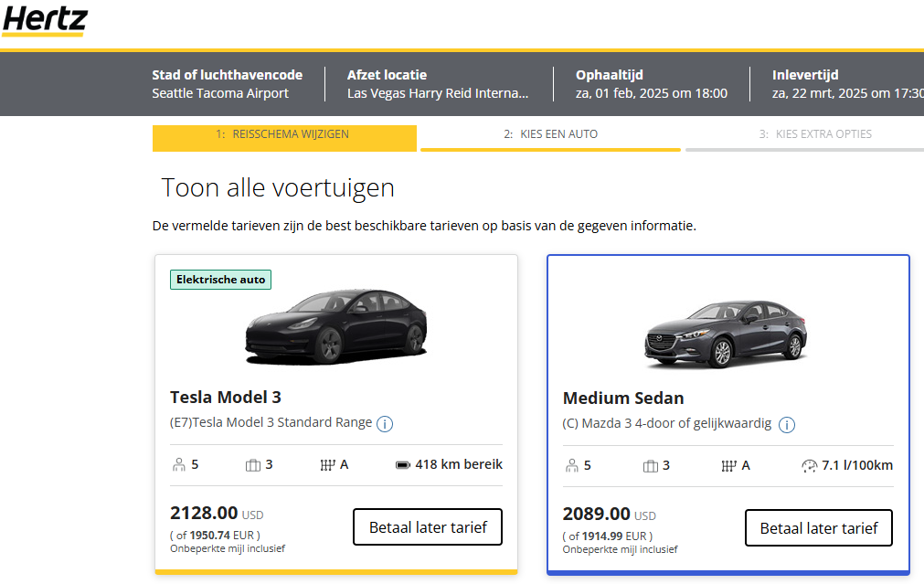
Task: Open info icon for Mazda 3 4-door
Action: [787, 425]
